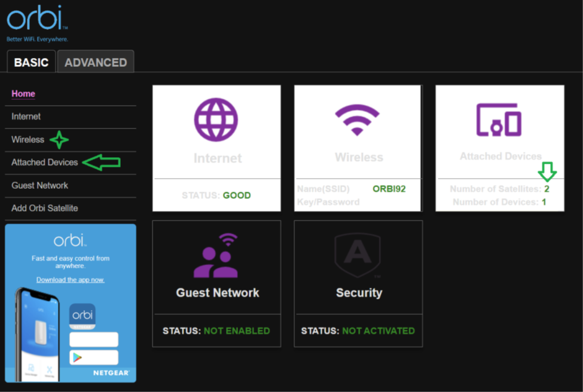Click the purple WiFi signal icon
Image resolution: width=583 pixels, height=392 pixels.
pyautogui.click(x=358, y=120)
